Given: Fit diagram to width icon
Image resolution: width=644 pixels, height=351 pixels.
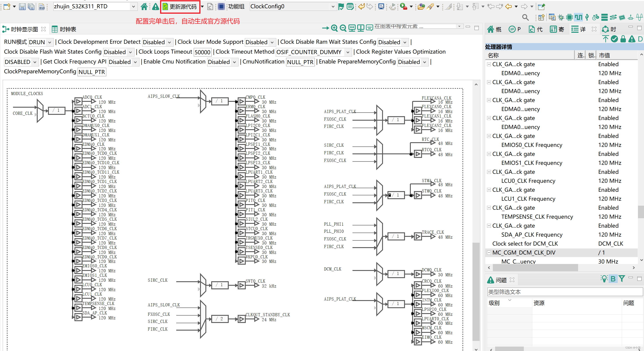Looking at the screenshot, I should 352,28.
